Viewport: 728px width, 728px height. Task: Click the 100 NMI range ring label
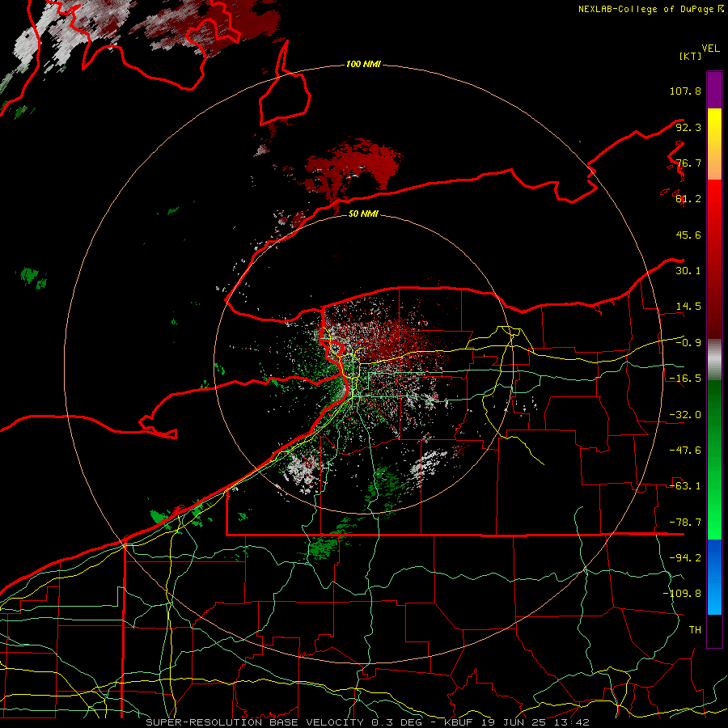[363, 64]
